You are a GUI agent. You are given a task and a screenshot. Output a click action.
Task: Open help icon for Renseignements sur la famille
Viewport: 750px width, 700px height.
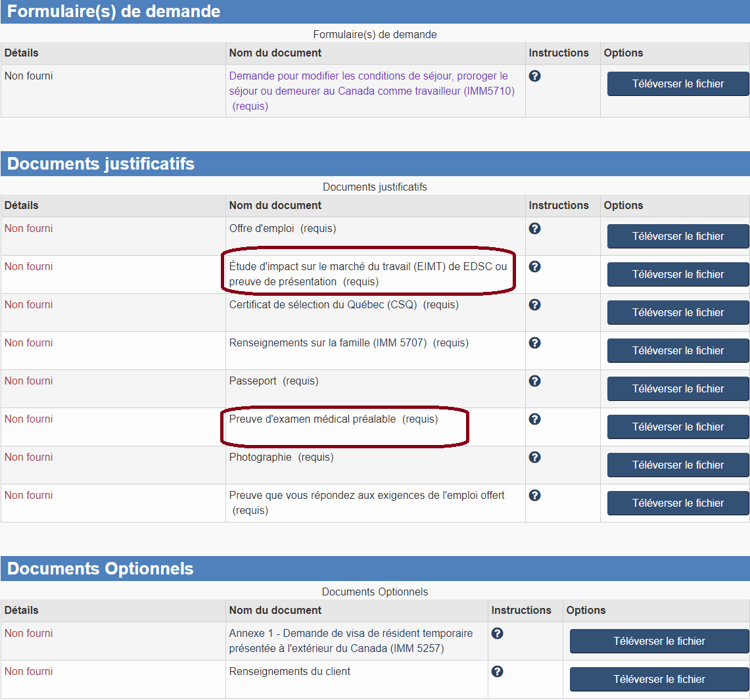point(535,343)
